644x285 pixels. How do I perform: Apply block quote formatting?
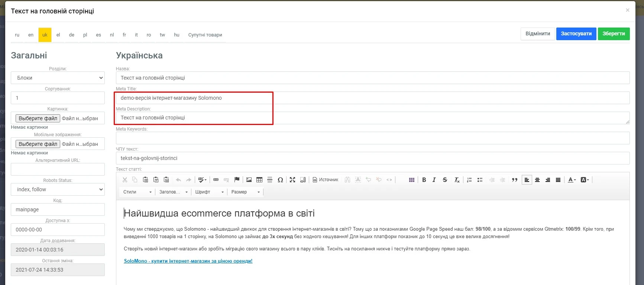pyautogui.click(x=515, y=180)
